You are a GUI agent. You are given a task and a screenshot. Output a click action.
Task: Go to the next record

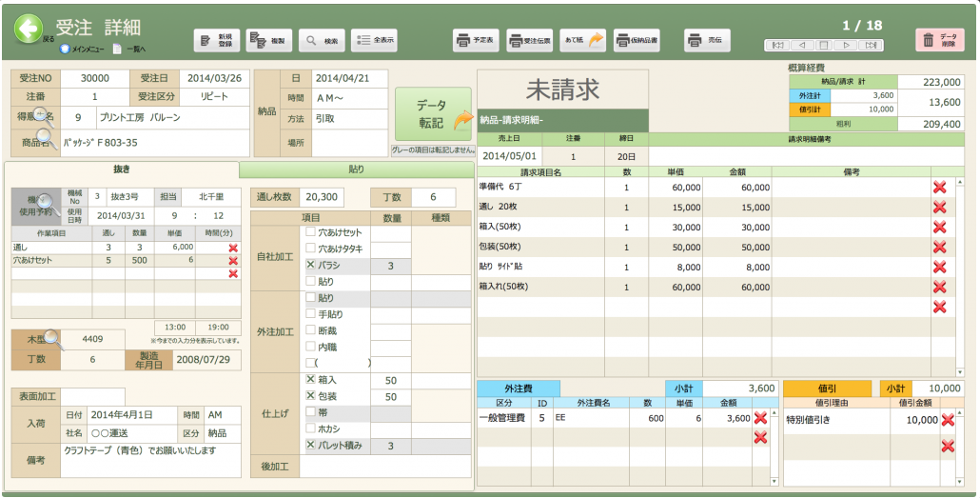pyautogui.click(x=846, y=45)
